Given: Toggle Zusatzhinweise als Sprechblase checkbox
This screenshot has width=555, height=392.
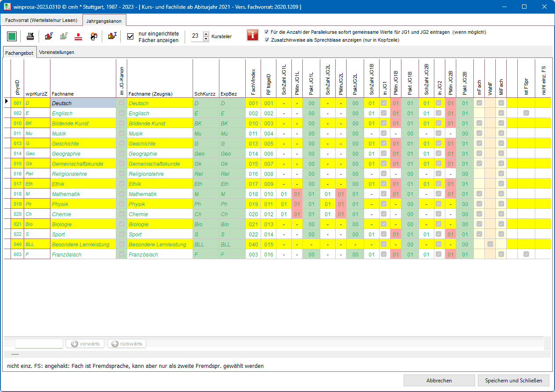Looking at the screenshot, I should pos(267,40).
